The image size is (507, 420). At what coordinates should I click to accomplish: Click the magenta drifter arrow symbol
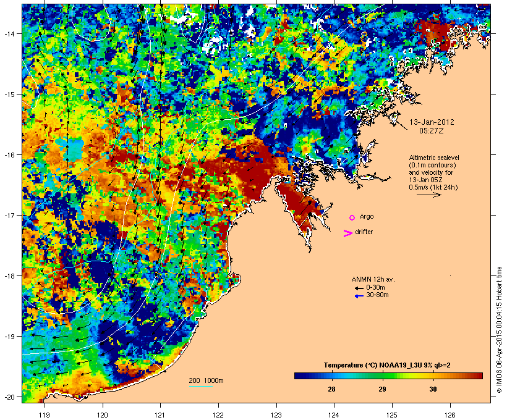pyautogui.click(x=347, y=233)
